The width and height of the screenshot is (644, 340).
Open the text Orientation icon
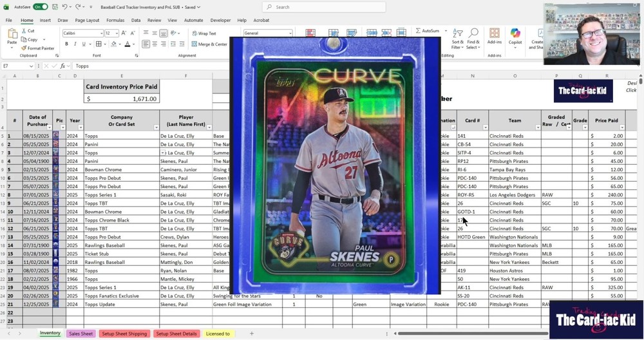tap(174, 33)
